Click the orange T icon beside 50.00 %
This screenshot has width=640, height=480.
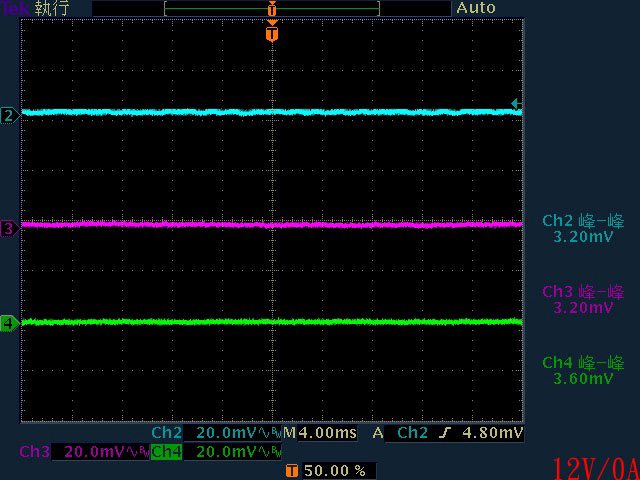click(291, 470)
